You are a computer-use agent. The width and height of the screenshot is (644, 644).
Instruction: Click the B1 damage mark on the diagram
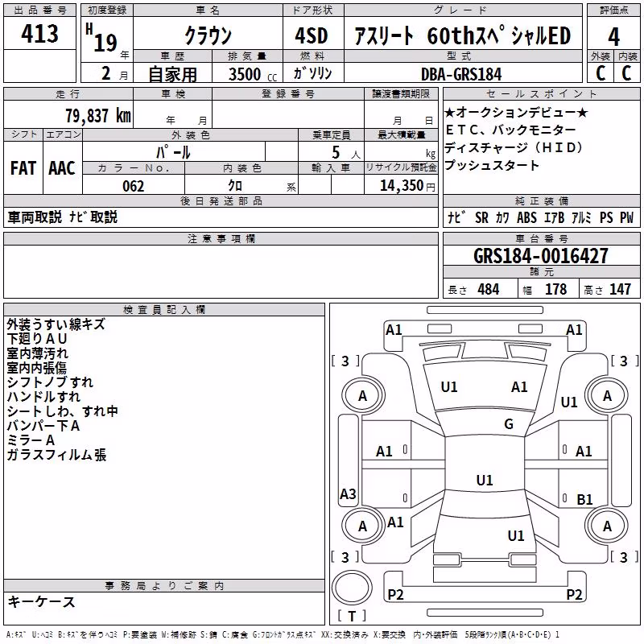tap(584, 499)
